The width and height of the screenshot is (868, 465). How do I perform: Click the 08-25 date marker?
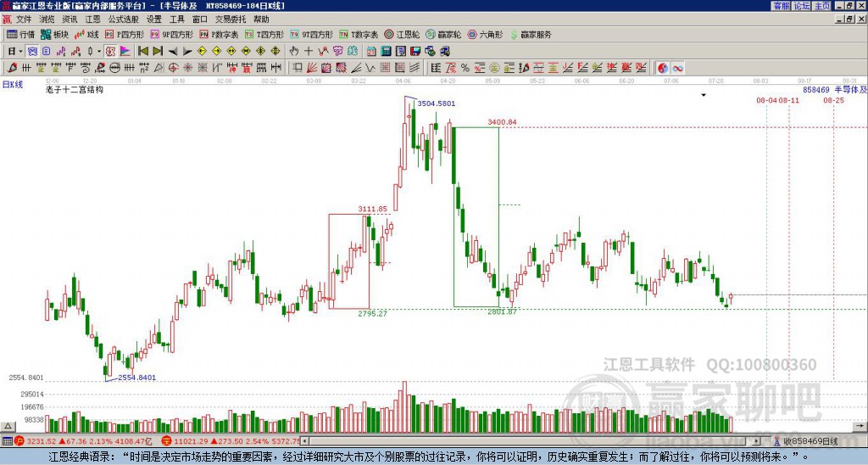point(834,100)
